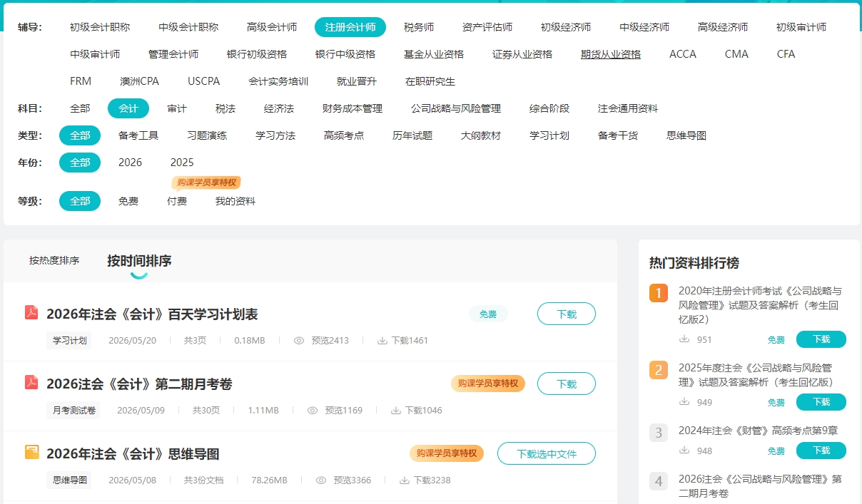Click the download icon showing 下载1046

click(395, 411)
